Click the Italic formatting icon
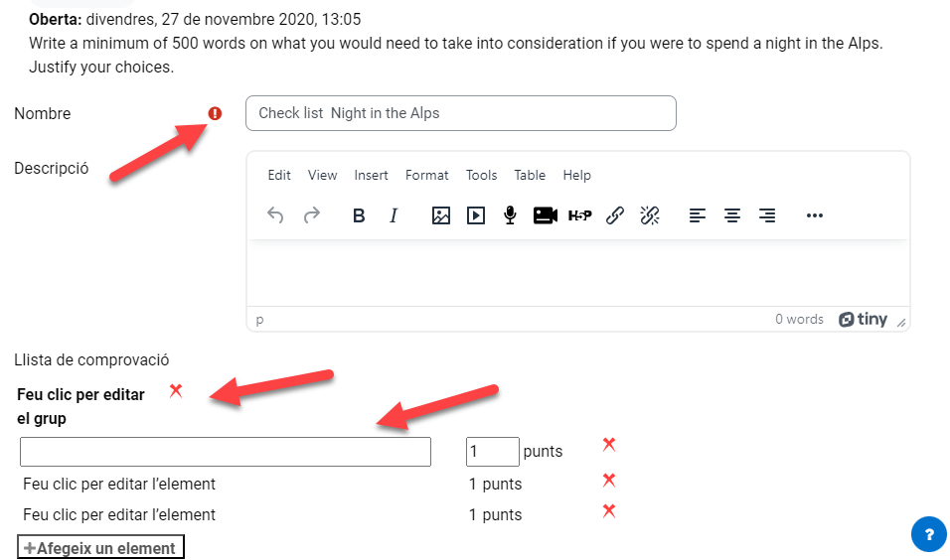Image resolution: width=950 pixels, height=560 pixels. (x=394, y=215)
